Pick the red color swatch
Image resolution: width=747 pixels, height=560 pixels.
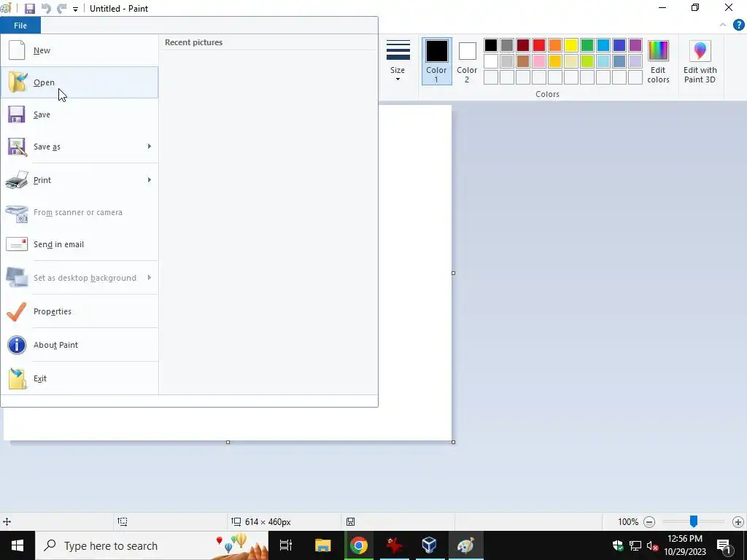(539, 45)
